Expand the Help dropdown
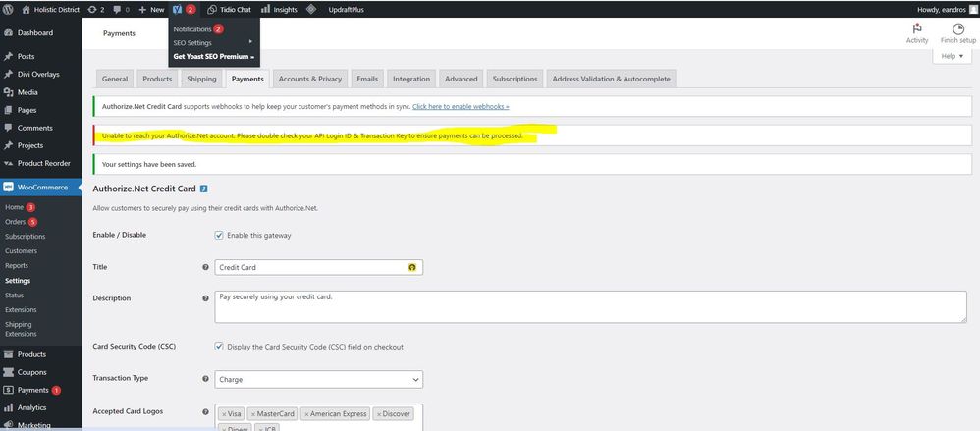This screenshot has width=980, height=431. [x=951, y=57]
